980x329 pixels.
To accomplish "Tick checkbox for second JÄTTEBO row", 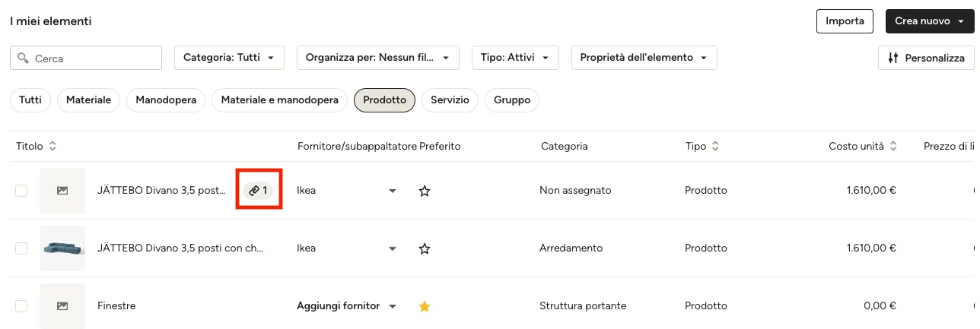I will [x=21, y=248].
